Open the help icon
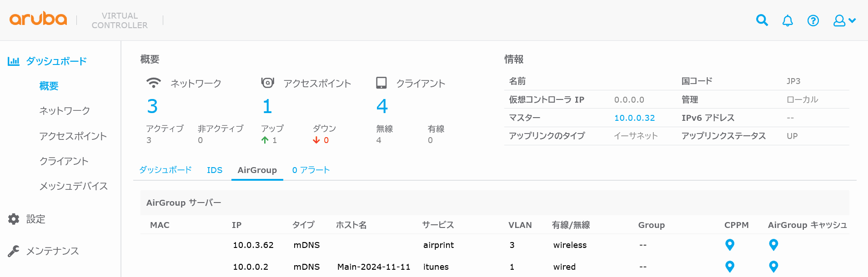The width and height of the screenshot is (868, 277). click(x=813, y=20)
